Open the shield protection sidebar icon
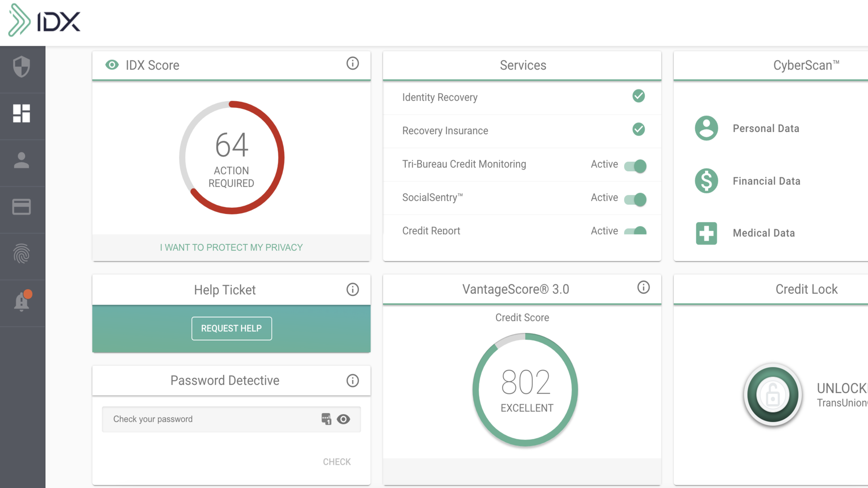 point(21,67)
